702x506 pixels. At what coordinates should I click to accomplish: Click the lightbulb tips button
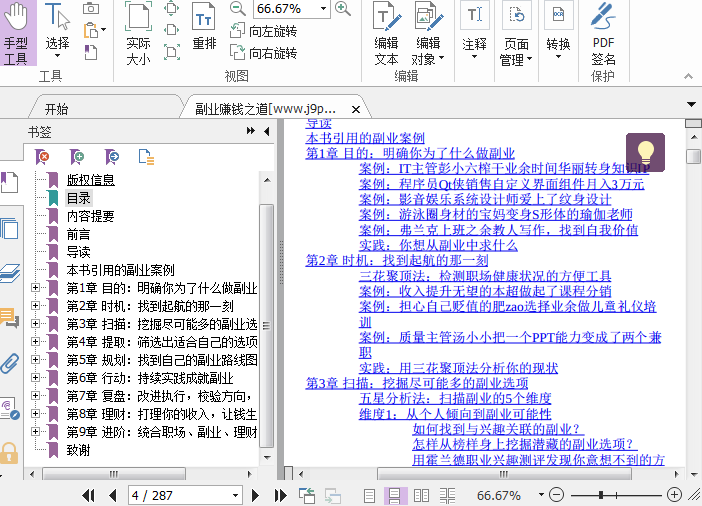point(645,152)
